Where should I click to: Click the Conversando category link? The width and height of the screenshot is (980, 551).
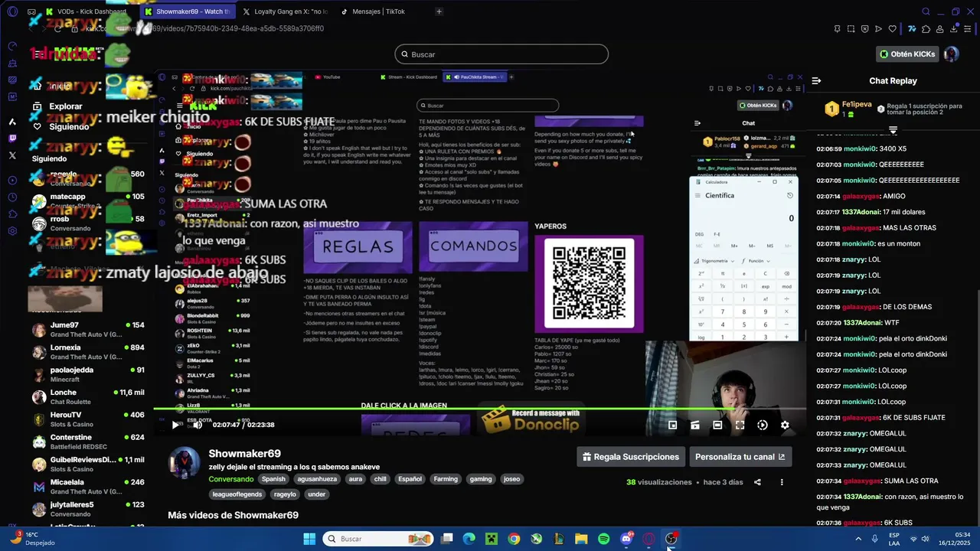231,479
